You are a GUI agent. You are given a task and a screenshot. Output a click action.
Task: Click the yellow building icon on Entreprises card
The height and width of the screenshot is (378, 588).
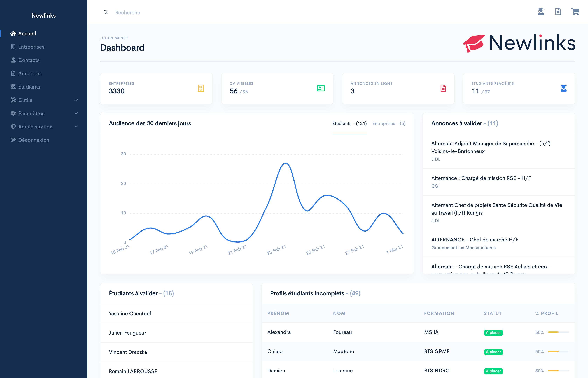[x=201, y=88]
